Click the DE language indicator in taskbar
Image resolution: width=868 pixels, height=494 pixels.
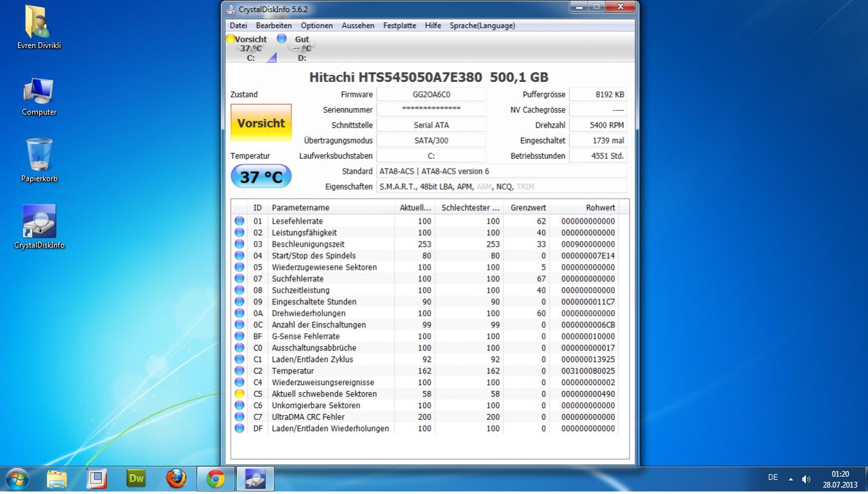coord(773,478)
